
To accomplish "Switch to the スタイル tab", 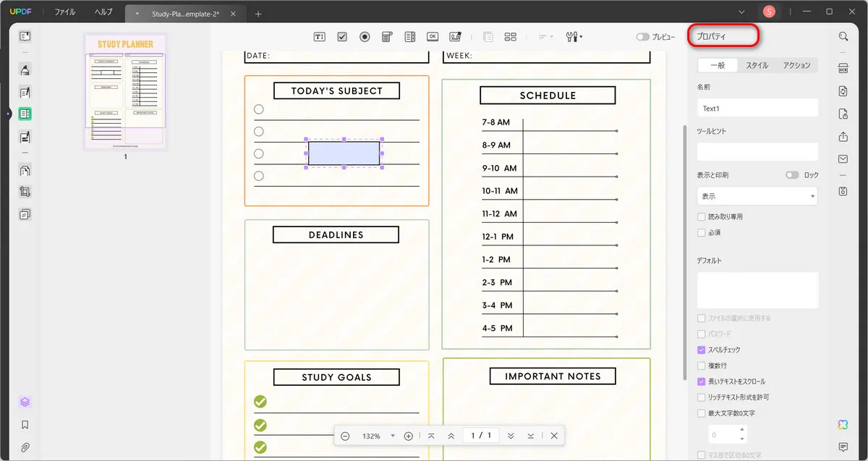I will pos(757,65).
